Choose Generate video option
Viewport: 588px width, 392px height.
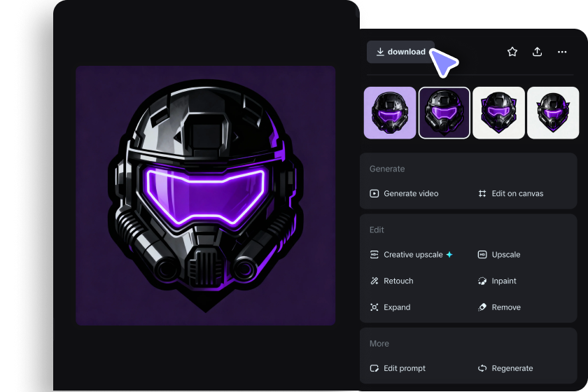click(410, 193)
